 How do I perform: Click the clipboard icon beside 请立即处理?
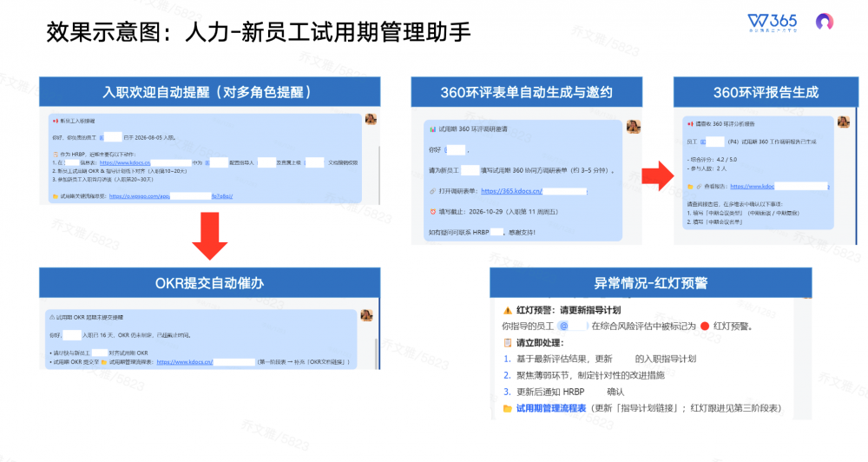pyautogui.click(x=507, y=342)
